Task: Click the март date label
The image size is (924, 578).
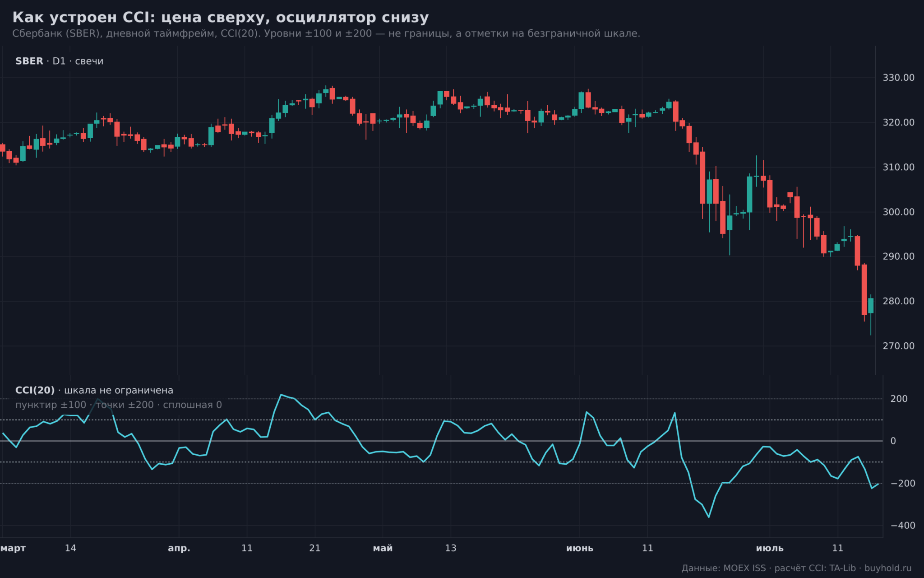Action: pyautogui.click(x=13, y=549)
